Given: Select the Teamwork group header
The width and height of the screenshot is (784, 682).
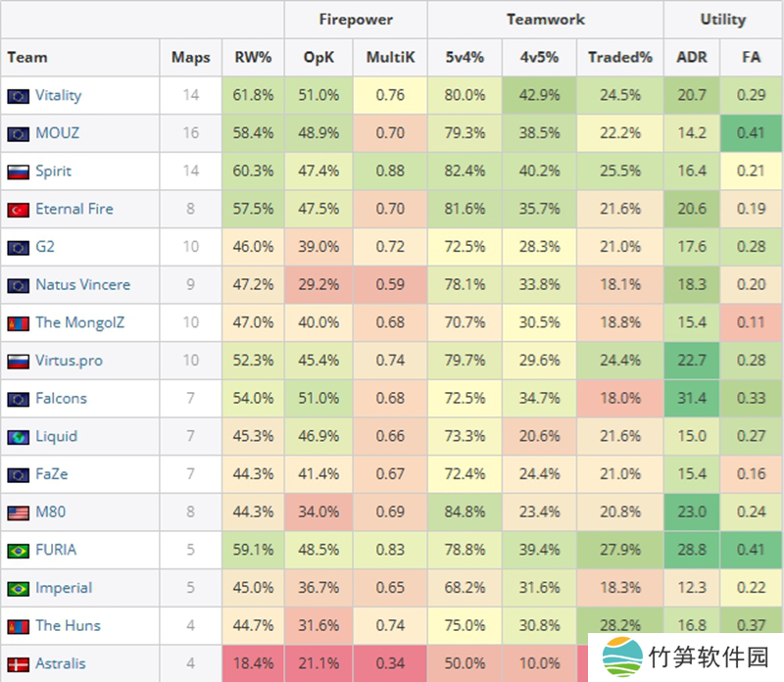Looking at the screenshot, I should click(x=545, y=20).
